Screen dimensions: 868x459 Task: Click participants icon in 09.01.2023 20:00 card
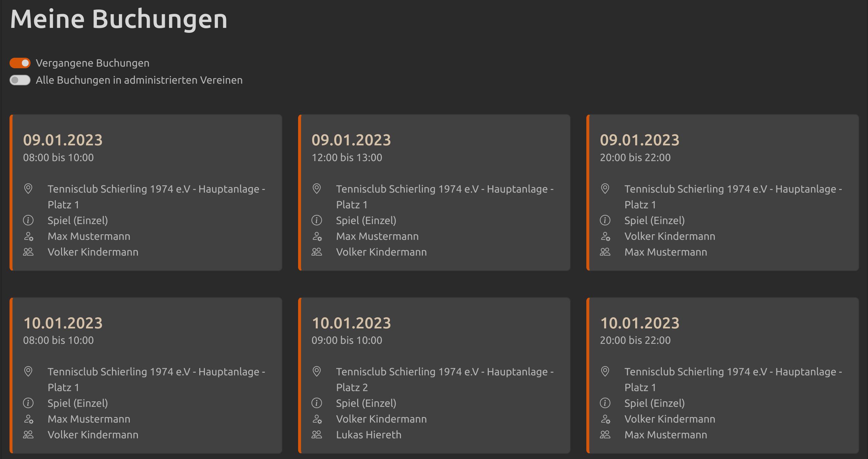pyautogui.click(x=605, y=252)
